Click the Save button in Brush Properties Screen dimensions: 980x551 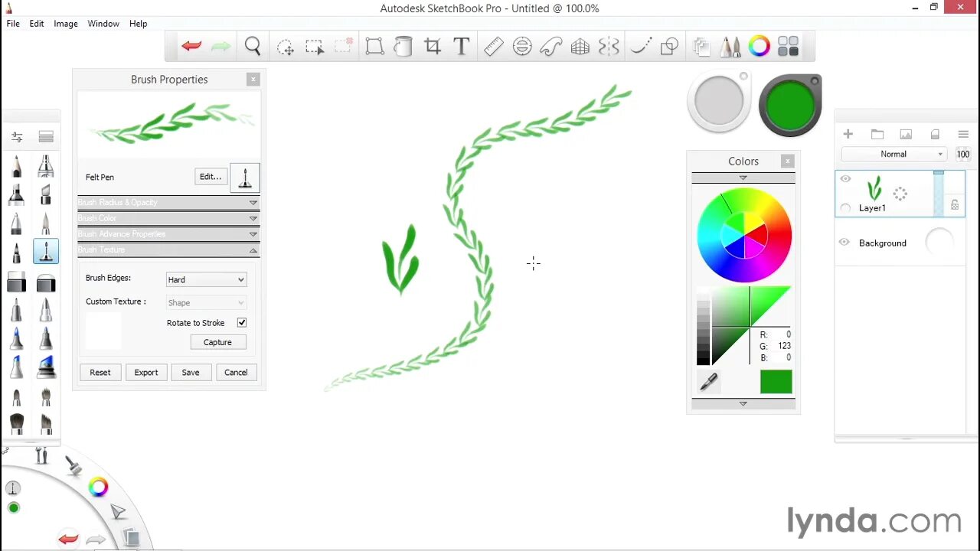tap(191, 373)
